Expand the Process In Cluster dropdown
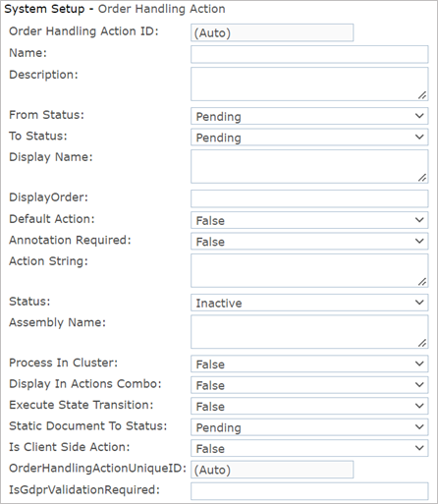This screenshot has height=504, width=438. [309, 364]
